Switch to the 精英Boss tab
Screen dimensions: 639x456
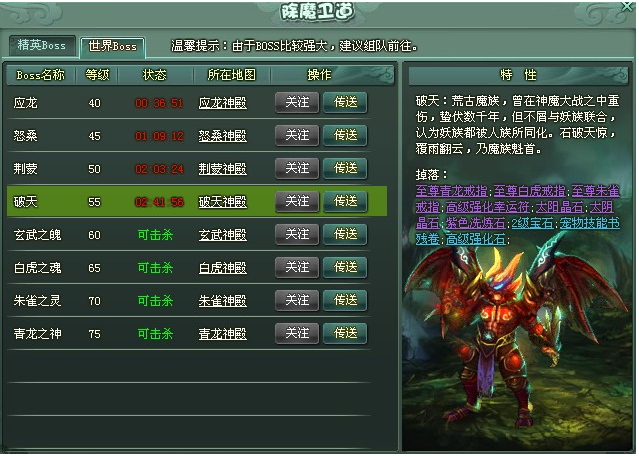click(x=42, y=46)
